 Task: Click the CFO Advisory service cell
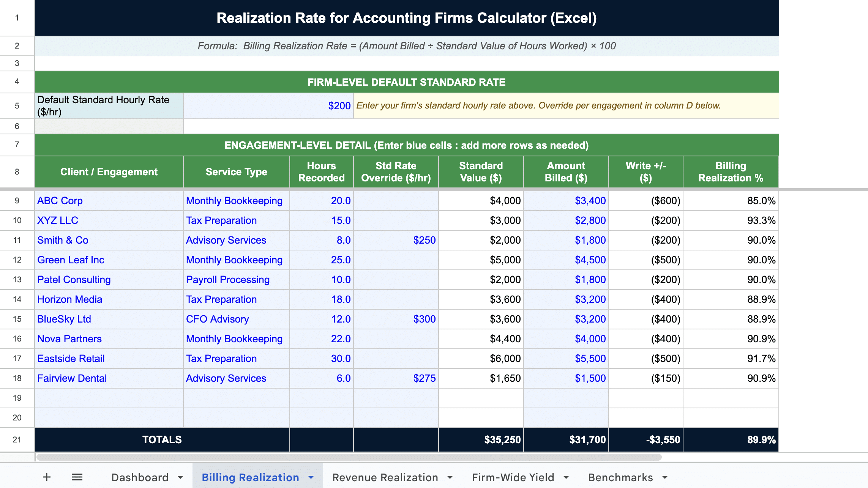click(237, 319)
